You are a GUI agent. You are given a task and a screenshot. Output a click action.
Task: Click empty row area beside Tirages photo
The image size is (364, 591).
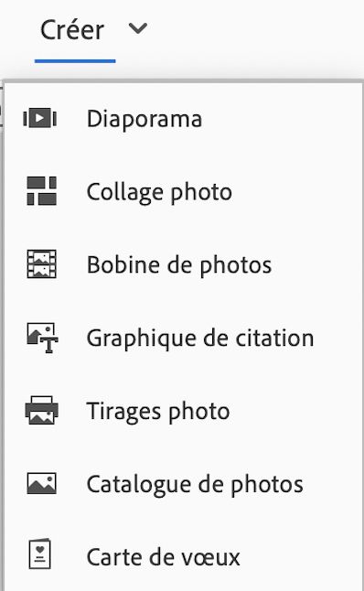pyautogui.click(x=294, y=411)
